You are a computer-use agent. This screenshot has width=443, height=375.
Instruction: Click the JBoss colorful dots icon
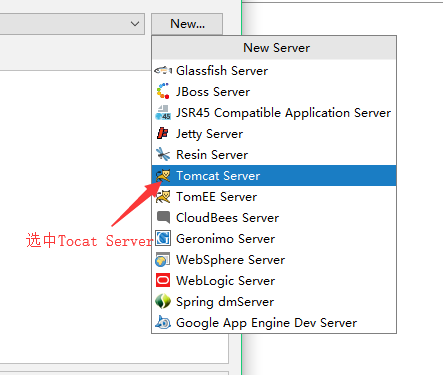[x=163, y=91]
